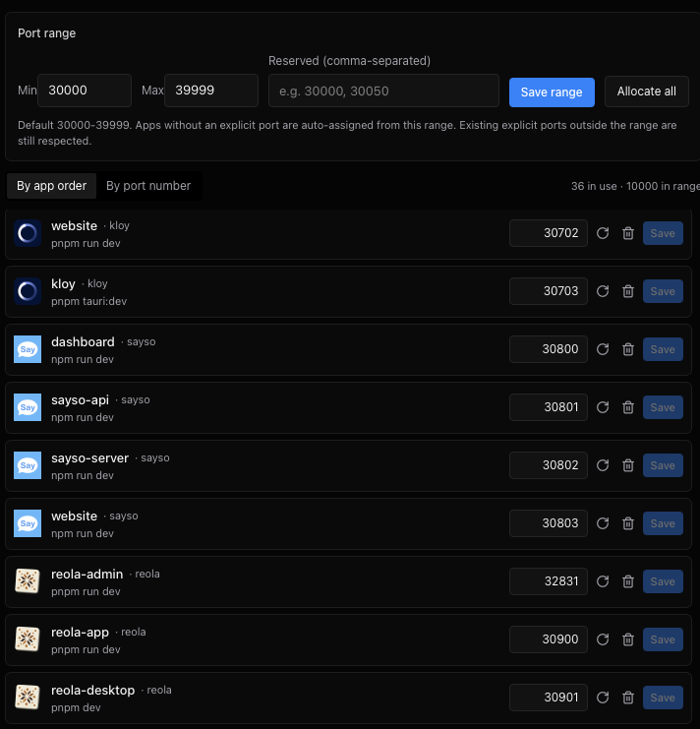Image resolution: width=700 pixels, height=729 pixels.
Task: Click the 'pnpm tauri:dev' command text
Action: pos(88,301)
